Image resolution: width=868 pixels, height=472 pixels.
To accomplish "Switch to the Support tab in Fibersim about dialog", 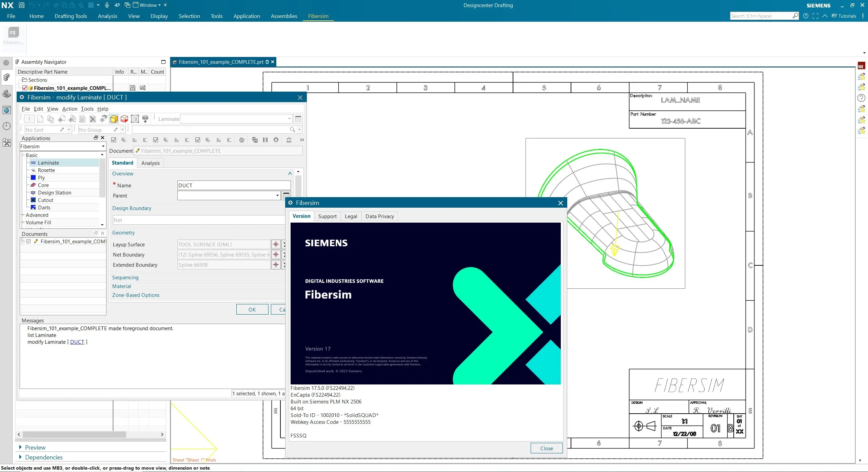I will pos(327,216).
